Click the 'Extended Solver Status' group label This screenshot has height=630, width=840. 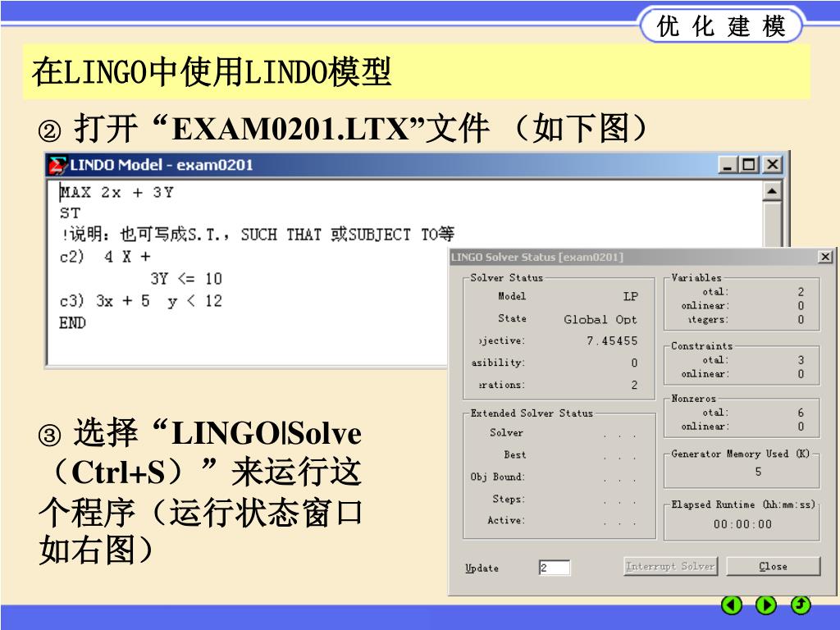pos(532,413)
